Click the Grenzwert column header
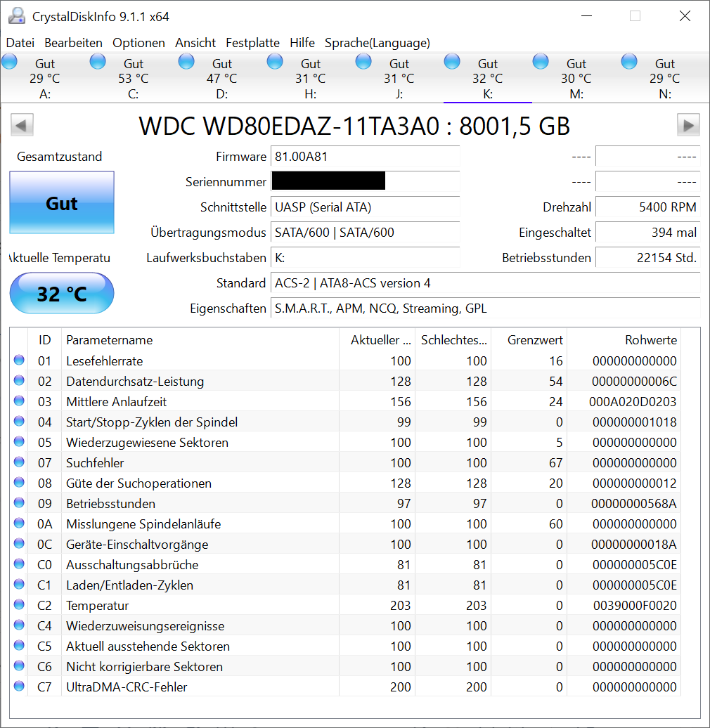 tap(529, 340)
